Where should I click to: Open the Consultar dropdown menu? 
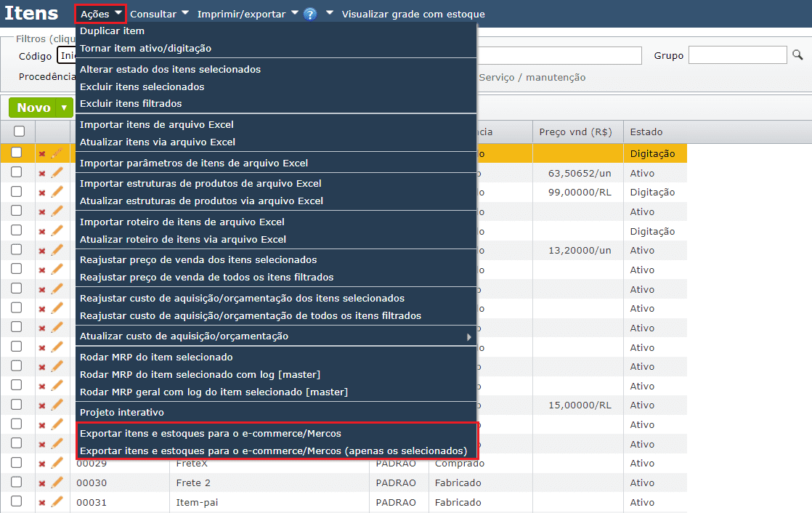point(158,14)
